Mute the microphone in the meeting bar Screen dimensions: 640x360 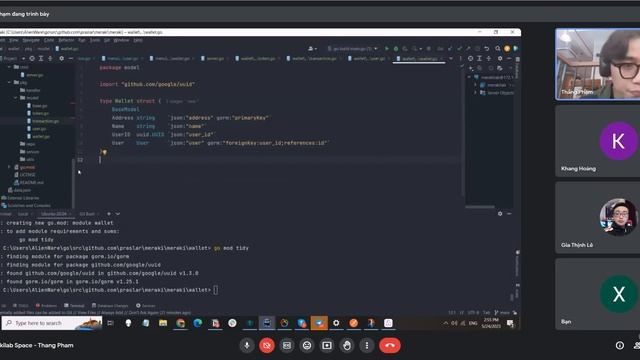coord(247,346)
